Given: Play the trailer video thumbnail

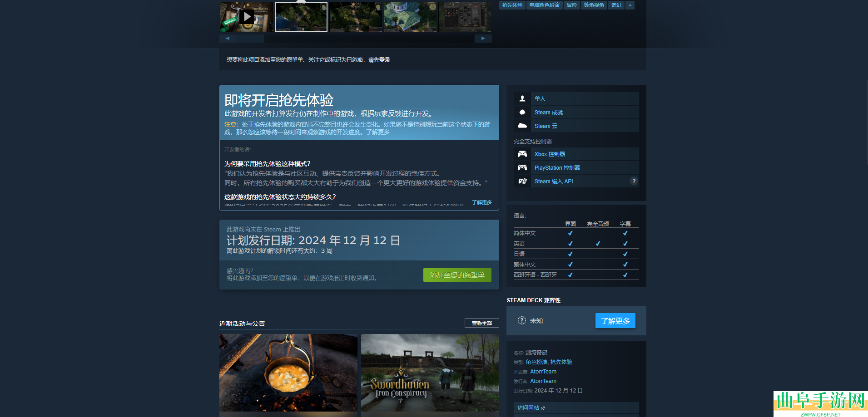Looking at the screenshot, I should click(247, 17).
